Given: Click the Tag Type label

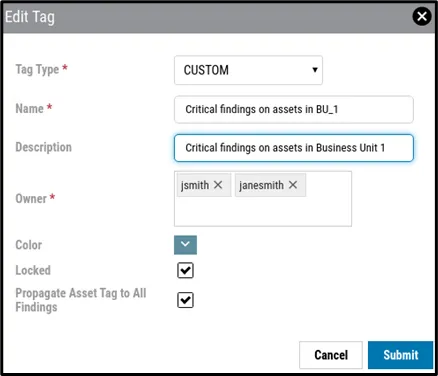Looking at the screenshot, I should [37, 69].
